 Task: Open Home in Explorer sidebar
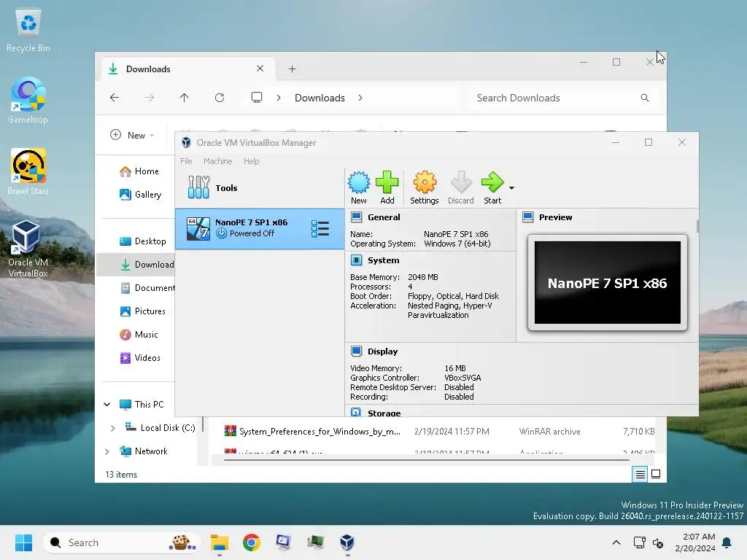pyautogui.click(x=139, y=171)
